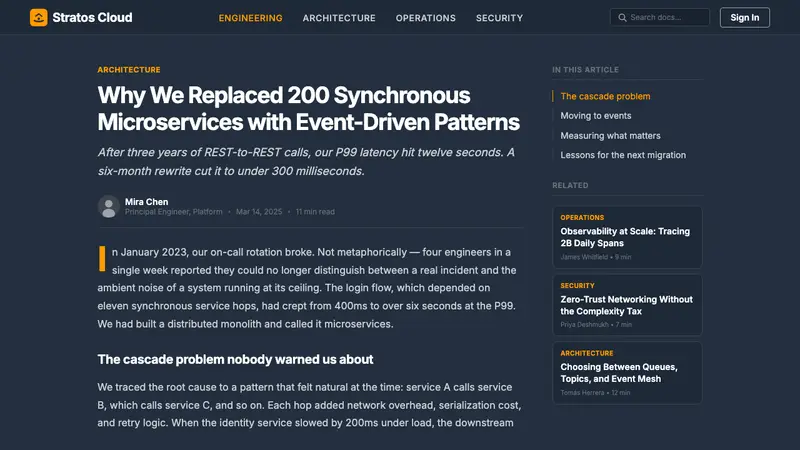Click the Stratos Cloud logo icon
The width and height of the screenshot is (800, 450).
(x=39, y=17)
